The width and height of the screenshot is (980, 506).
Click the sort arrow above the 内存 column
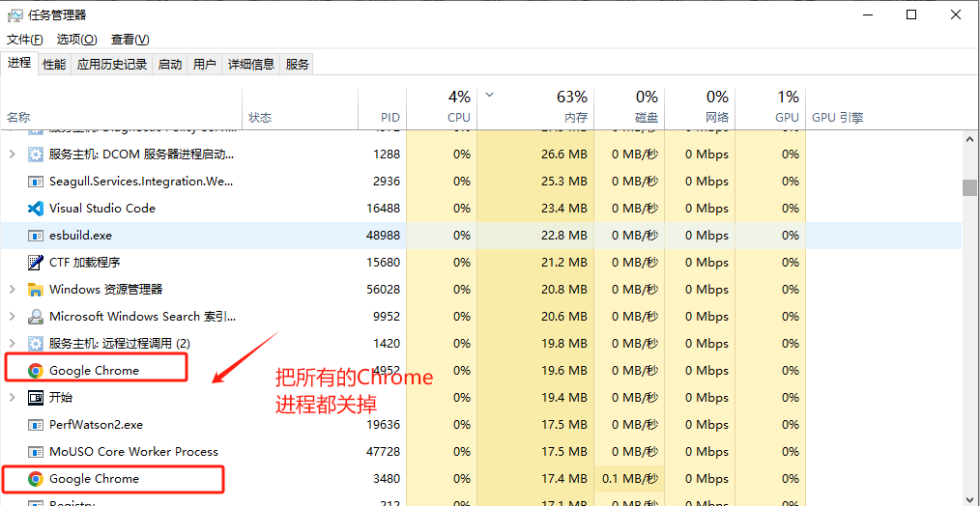pyautogui.click(x=489, y=95)
